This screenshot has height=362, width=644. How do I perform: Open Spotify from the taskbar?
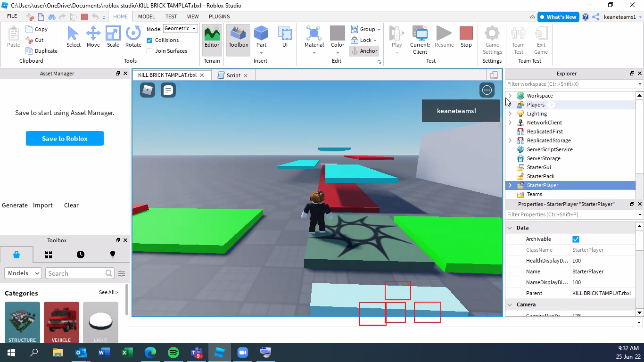pos(173,353)
